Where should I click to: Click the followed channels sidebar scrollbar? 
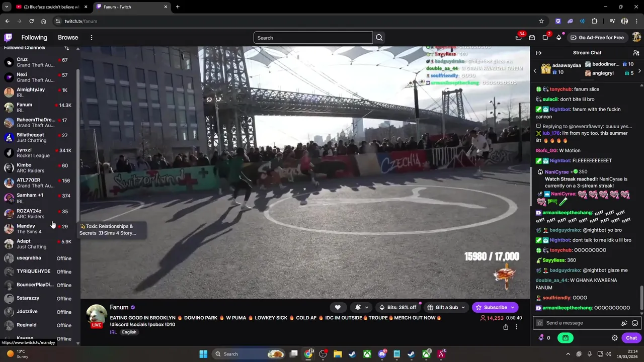(78, 146)
